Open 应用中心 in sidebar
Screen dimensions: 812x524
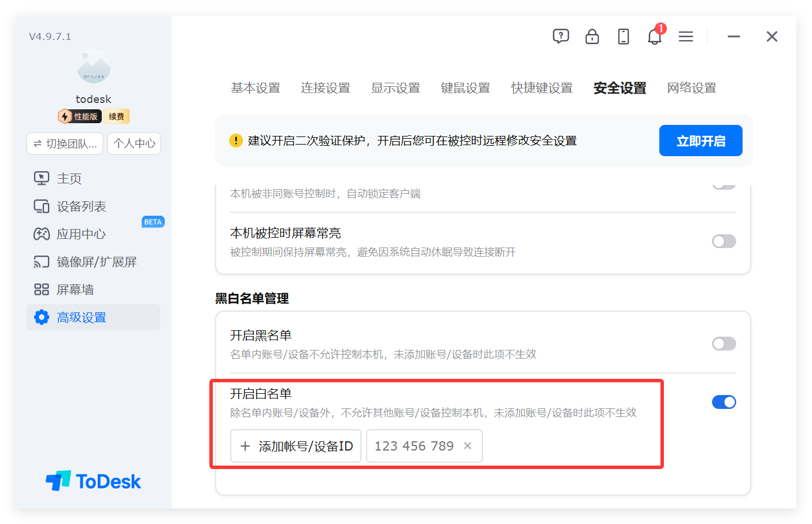[x=70, y=234]
